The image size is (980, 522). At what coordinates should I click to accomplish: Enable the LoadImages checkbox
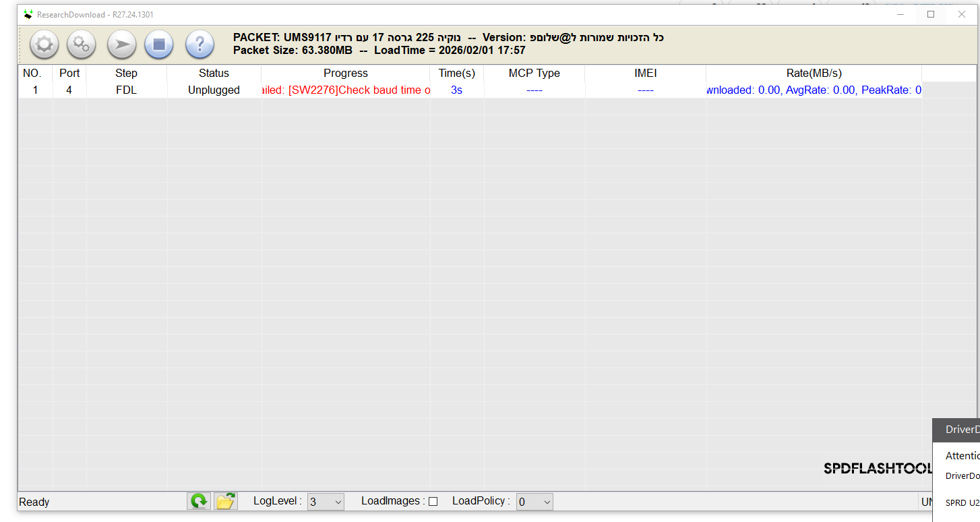(433, 501)
